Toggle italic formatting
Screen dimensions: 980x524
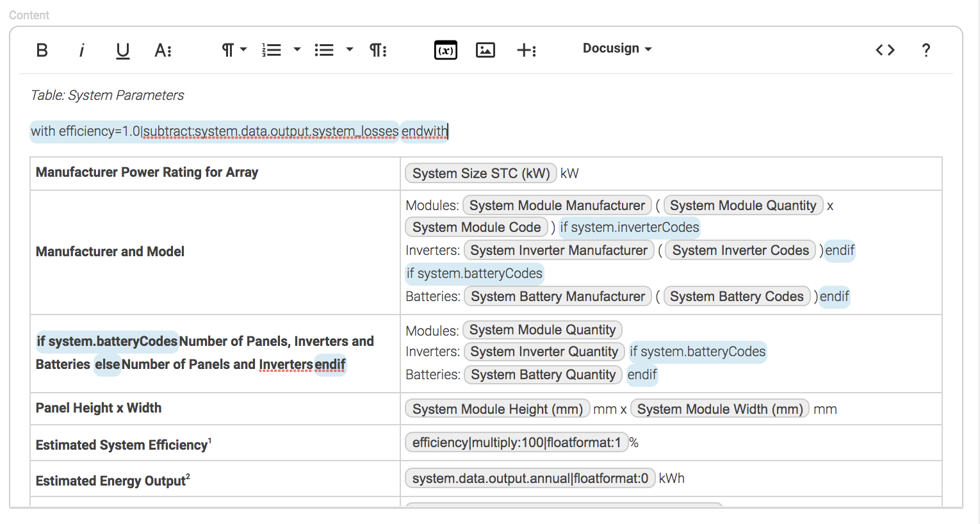click(x=81, y=50)
